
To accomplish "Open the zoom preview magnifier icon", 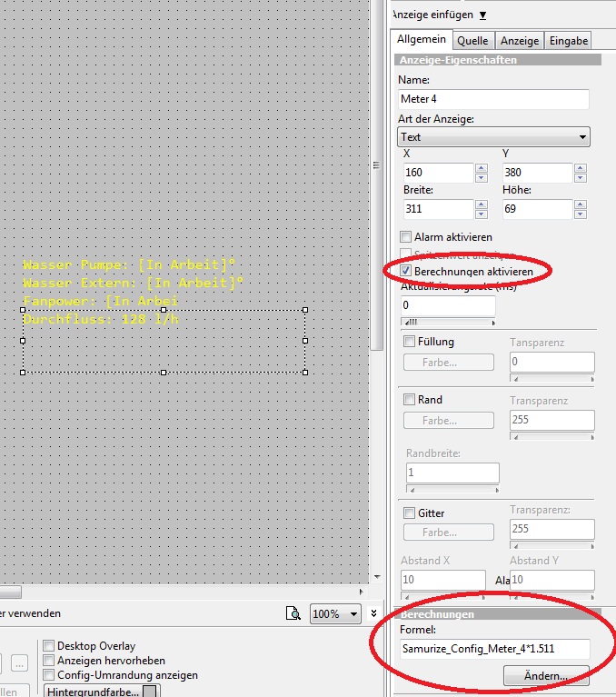I will pyautogui.click(x=293, y=614).
